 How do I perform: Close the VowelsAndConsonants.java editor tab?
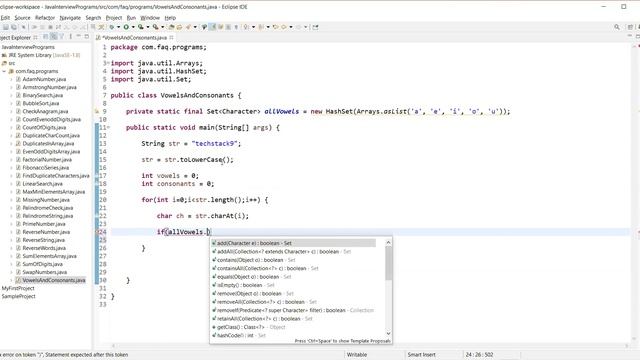tap(171, 38)
